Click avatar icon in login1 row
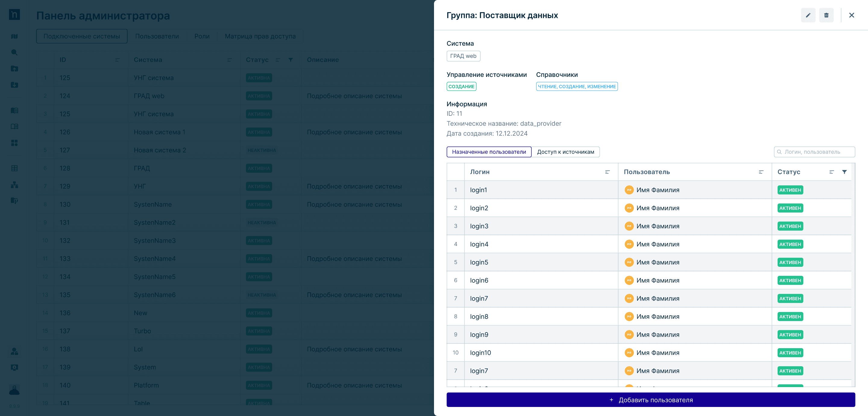This screenshot has height=416, width=868. [x=629, y=190]
